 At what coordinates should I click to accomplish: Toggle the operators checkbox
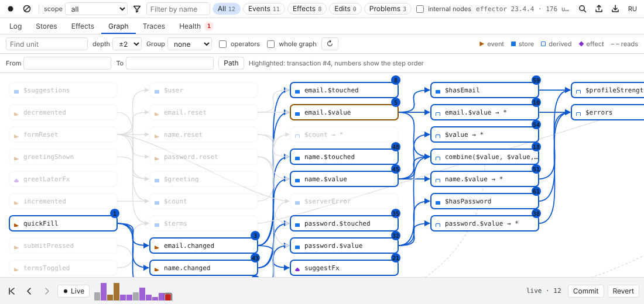coord(223,44)
